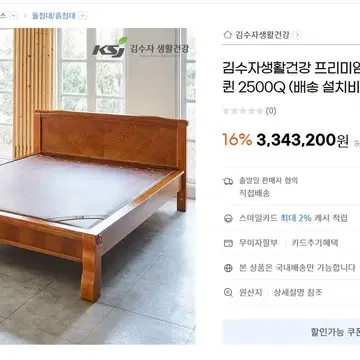Click the 할인가능 쿠폰 coupon button
The image size is (360, 360).
(291, 332)
